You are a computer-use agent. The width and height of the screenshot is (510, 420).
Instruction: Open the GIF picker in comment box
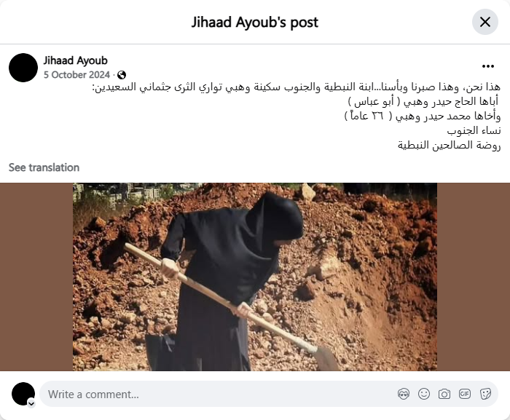465,394
